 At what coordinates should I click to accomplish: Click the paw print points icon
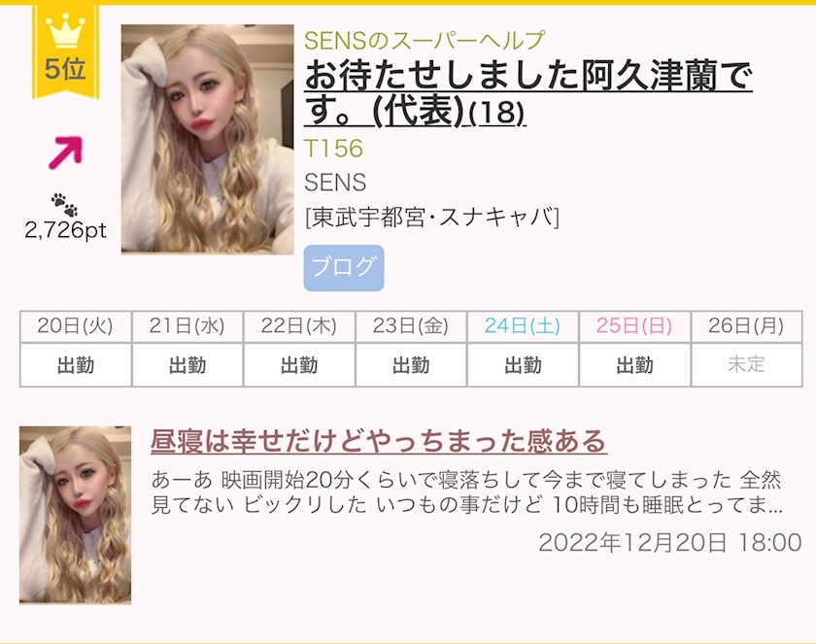pyautogui.click(x=64, y=204)
